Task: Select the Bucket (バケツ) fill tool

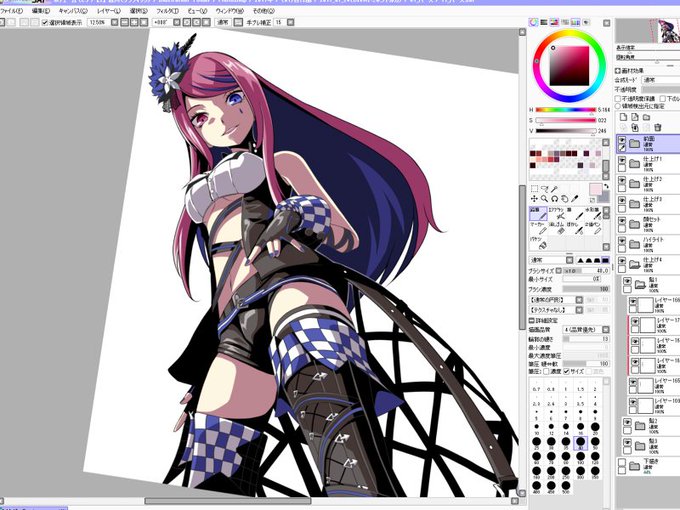Action: click(x=538, y=243)
